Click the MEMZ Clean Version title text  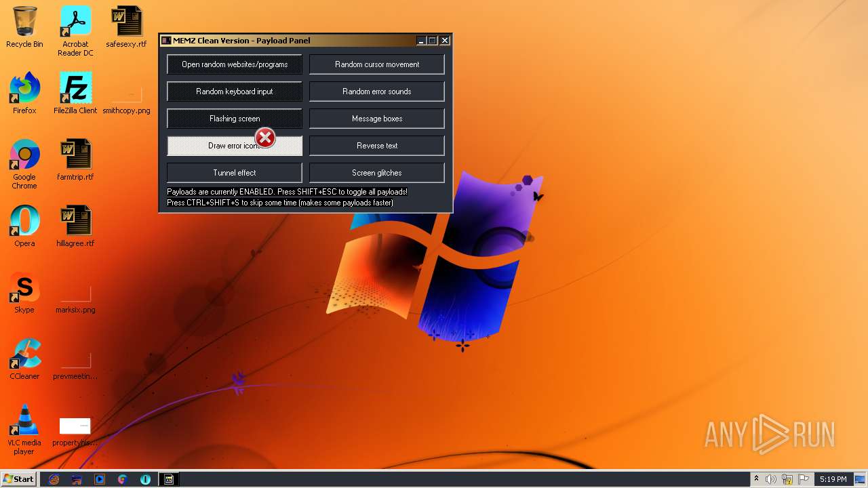[241, 41]
